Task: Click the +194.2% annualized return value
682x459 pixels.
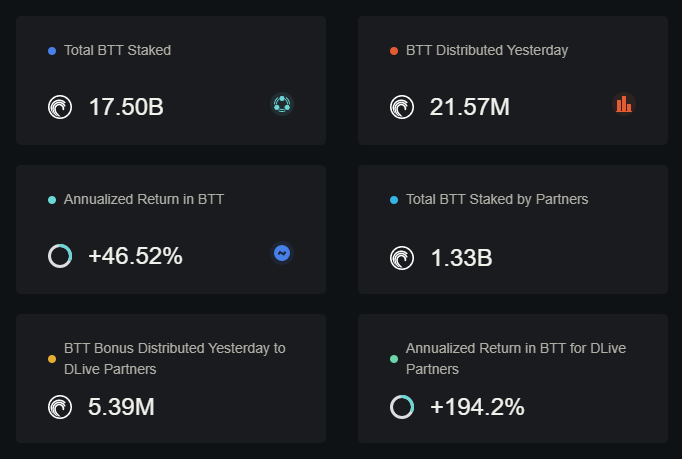Action: [477, 407]
